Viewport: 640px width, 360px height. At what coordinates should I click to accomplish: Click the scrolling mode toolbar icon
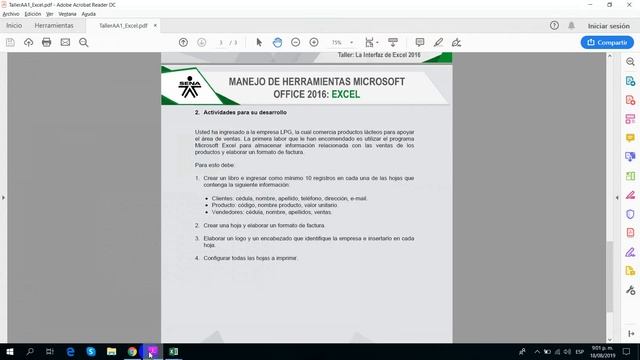(x=393, y=42)
